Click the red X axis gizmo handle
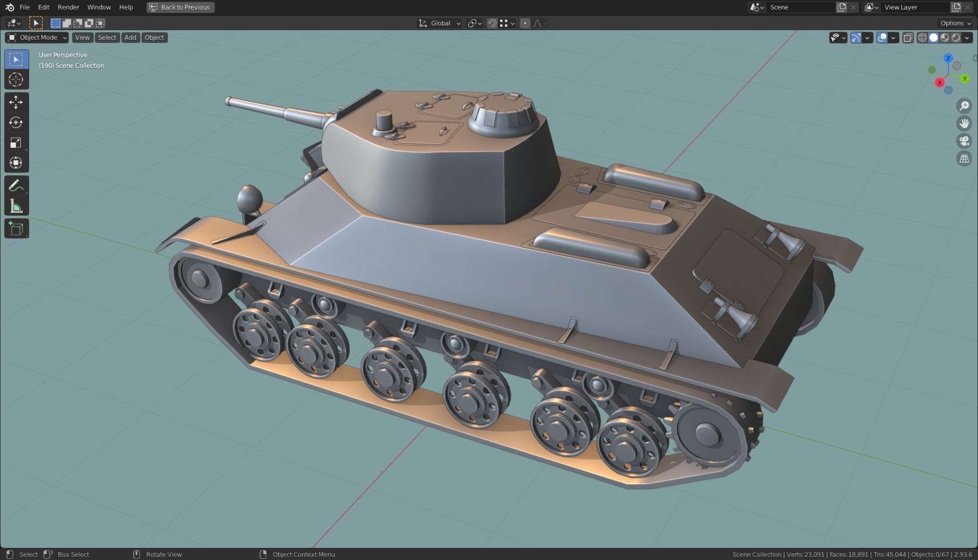The height and width of the screenshot is (560, 978). pos(940,82)
